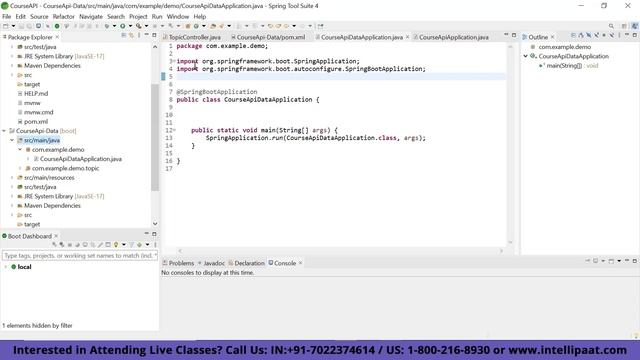Open the New dropdown arrow in main toolbar
640x360 pixels.
click(x=13, y=26)
